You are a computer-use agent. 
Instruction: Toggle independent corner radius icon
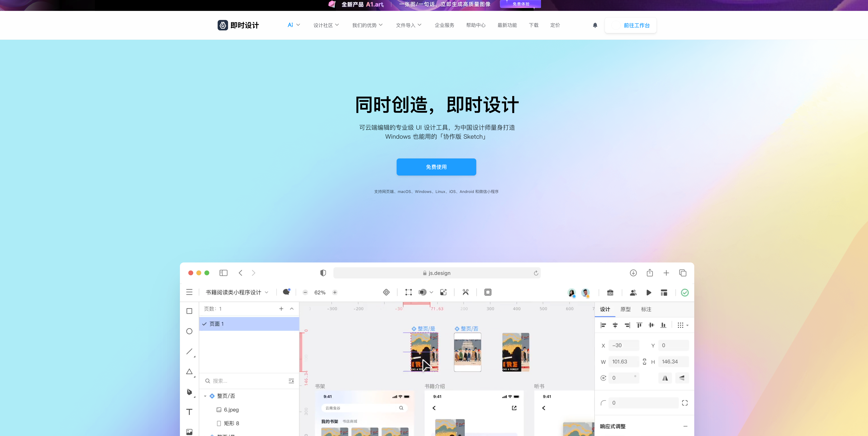[x=684, y=403]
